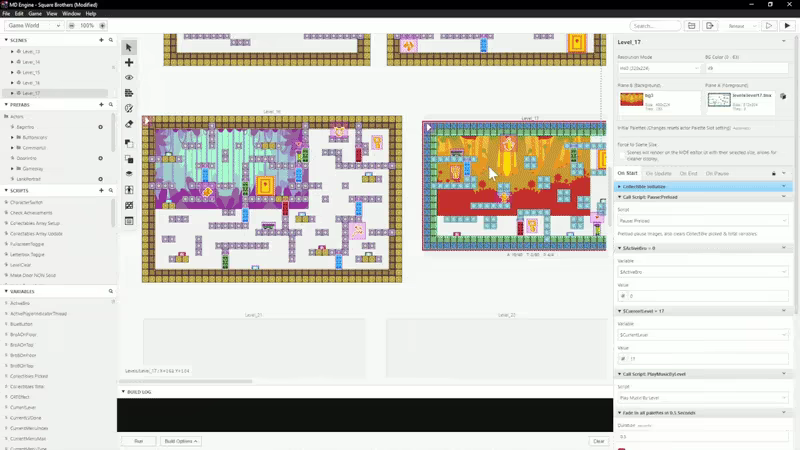
Task: Select the arrow Select tool in the editor toolbar
Action: tap(129, 47)
